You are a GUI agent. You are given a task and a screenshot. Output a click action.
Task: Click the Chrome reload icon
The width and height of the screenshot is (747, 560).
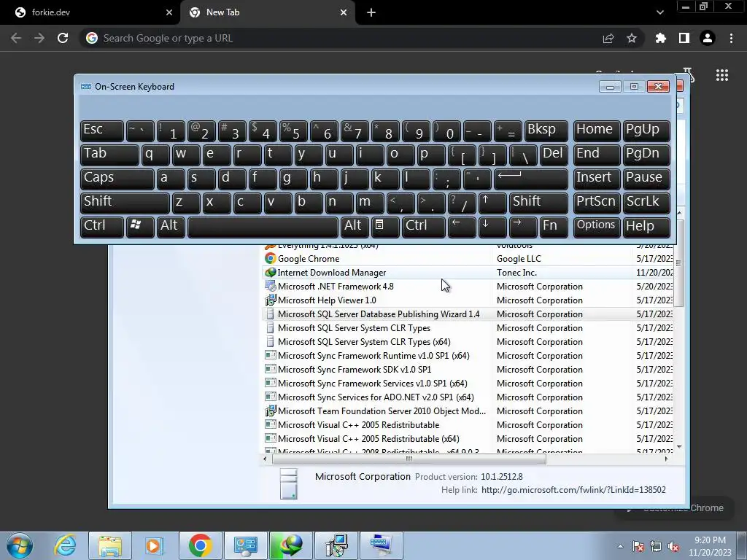pyautogui.click(x=63, y=38)
